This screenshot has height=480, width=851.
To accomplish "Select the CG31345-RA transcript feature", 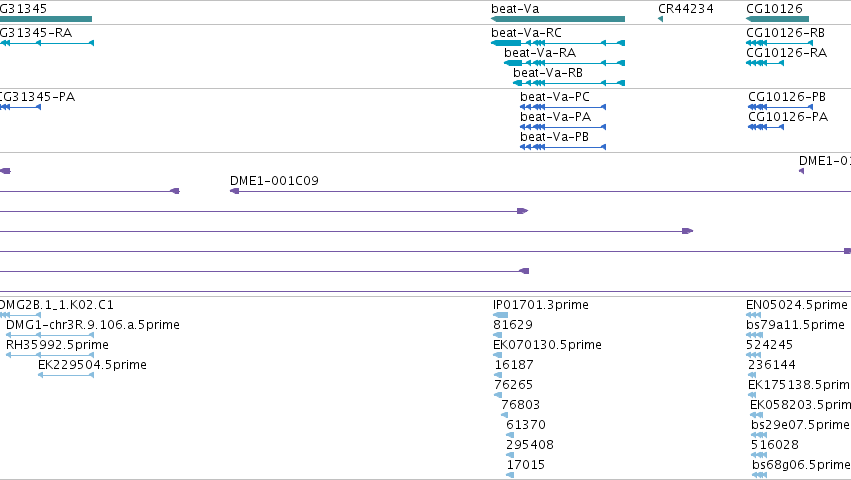I will 47,43.
